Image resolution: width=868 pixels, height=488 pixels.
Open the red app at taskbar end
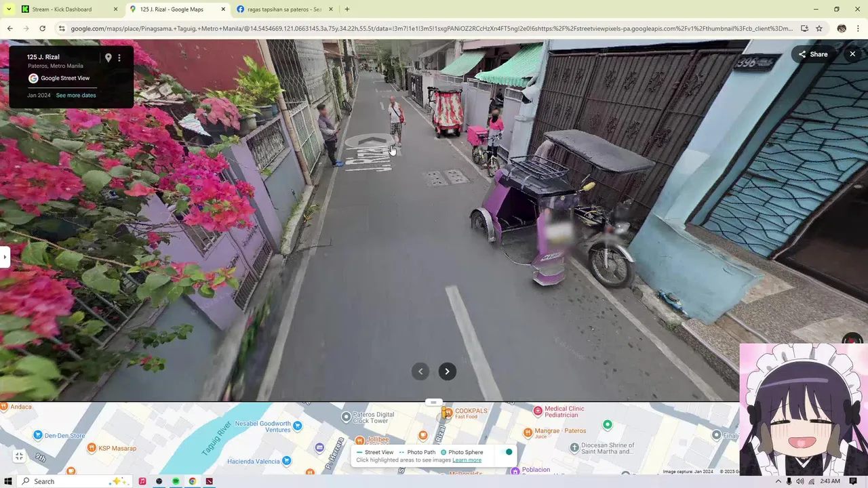click(x=210, y=481)
